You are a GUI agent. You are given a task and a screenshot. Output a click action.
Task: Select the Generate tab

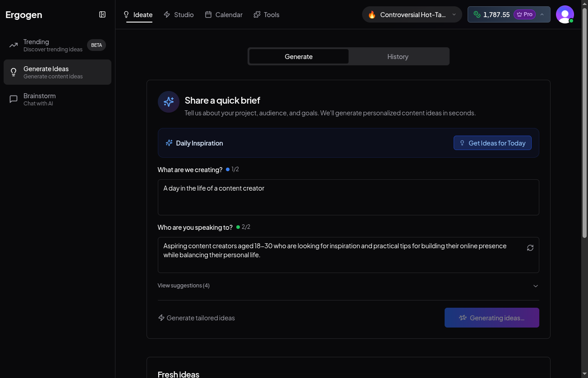(299, 56)
